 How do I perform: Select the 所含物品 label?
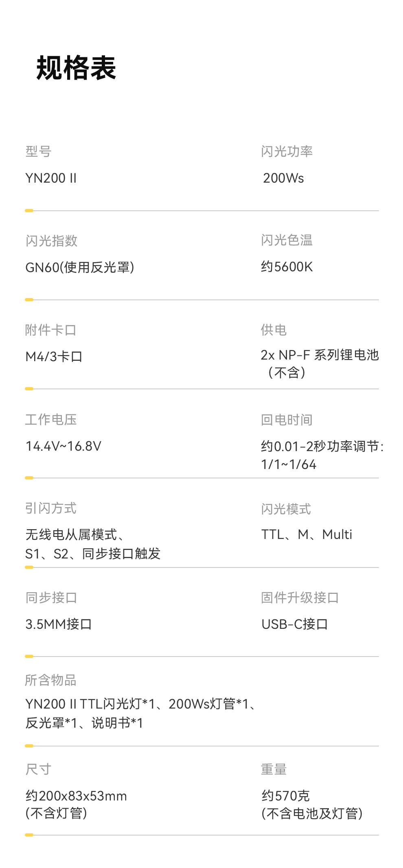50,680
